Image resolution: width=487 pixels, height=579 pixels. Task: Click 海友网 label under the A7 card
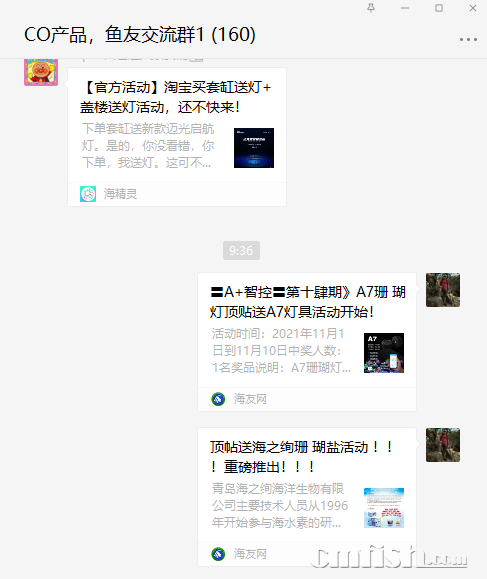tap(250, 399)
